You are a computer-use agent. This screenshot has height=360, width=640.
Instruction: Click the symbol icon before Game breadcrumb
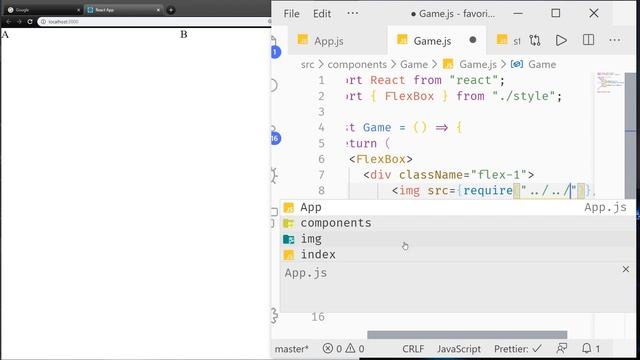click(x=517, y=64)
